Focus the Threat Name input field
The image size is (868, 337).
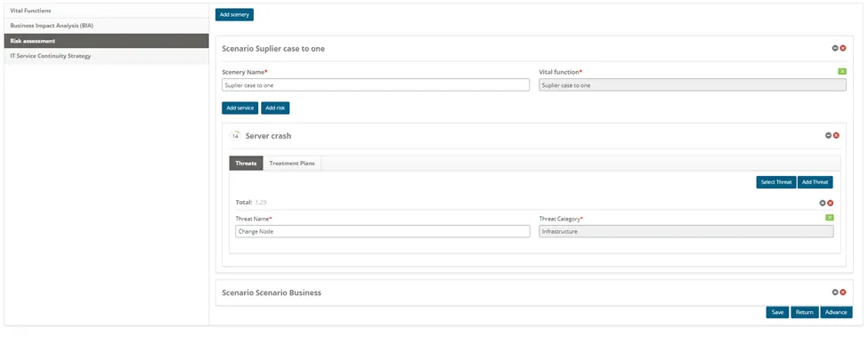point(383,231)
